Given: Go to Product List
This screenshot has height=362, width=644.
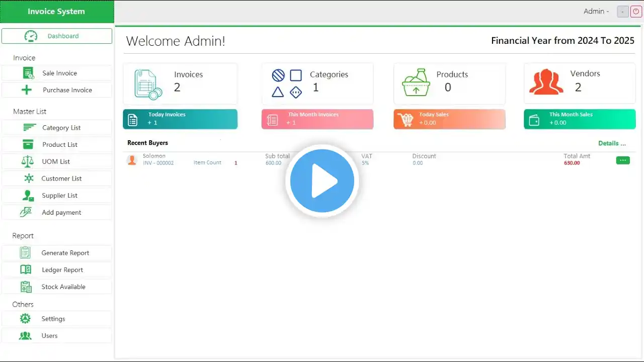Looking at the screenshot, I should pos(57,144).
